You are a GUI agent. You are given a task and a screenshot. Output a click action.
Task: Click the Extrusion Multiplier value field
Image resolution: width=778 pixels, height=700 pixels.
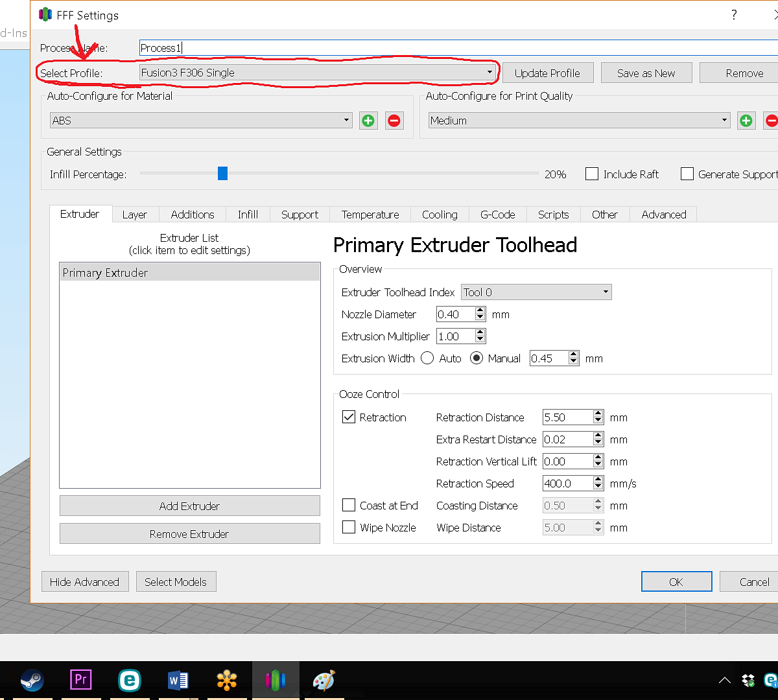(x=456, y=336)
